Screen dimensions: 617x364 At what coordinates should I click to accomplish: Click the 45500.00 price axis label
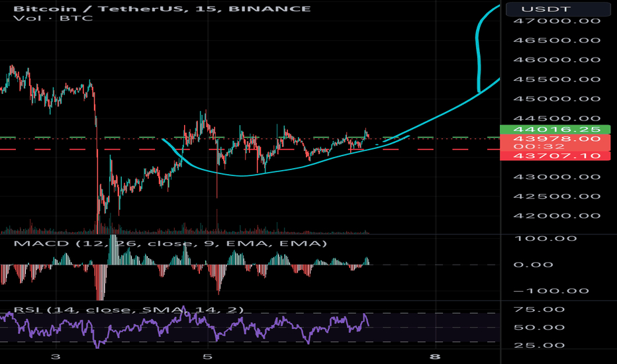(556, 79)
